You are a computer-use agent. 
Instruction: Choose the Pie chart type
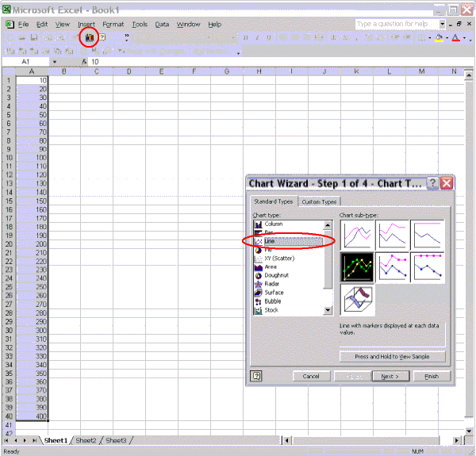pyautogui.click(x=268, y=250)
